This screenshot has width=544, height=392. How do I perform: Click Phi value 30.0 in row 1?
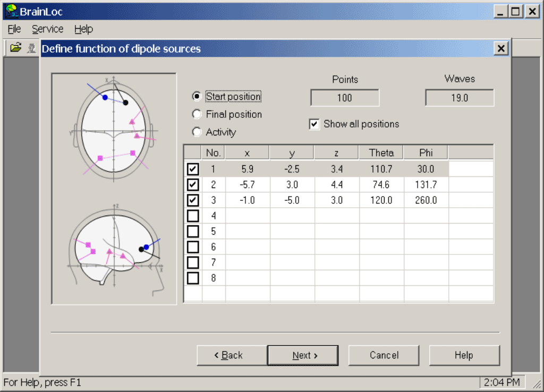(426, 169)
